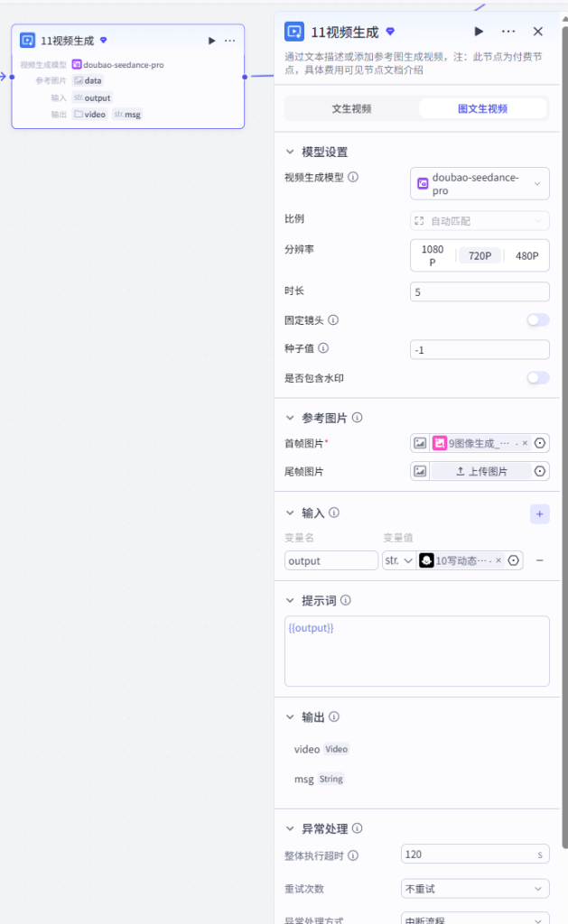568x924 pixels.
Task: Click the 种子值 seed field
Action: click(x=480, y=349)
